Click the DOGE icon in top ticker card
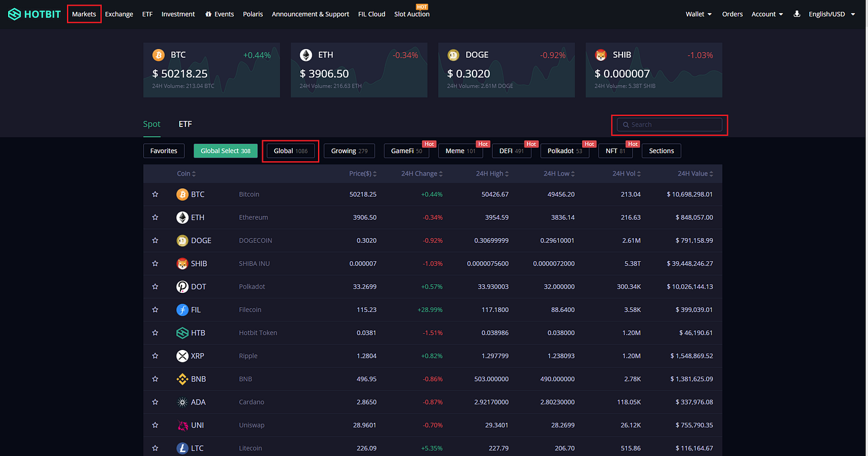The image size is (868, 456). [453, 55]
